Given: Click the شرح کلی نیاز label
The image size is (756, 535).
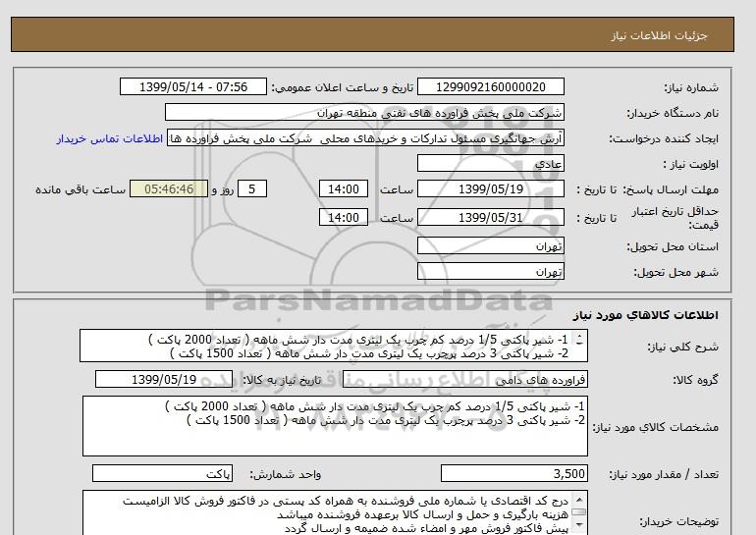Looking at the screenshot, I should [682, 347].
